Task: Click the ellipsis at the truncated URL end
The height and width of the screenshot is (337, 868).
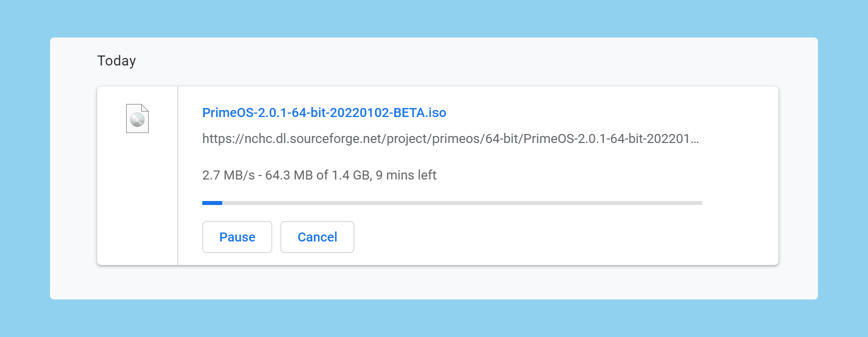Action: pyautogui.click(x=695, y=139)
